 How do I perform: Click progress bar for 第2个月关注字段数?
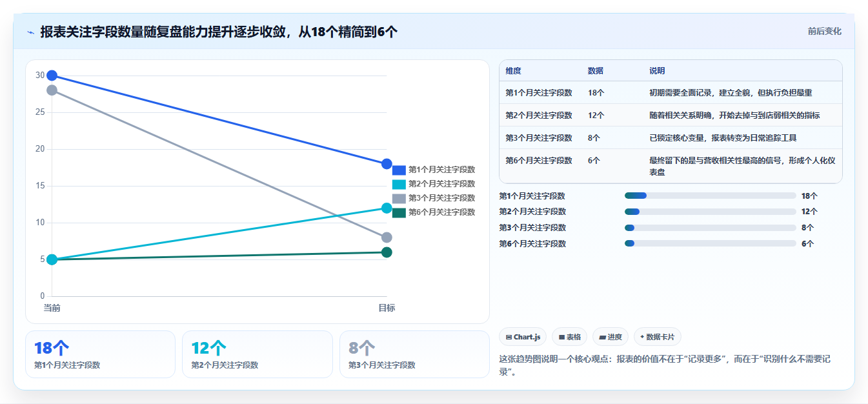pos(711,212)
